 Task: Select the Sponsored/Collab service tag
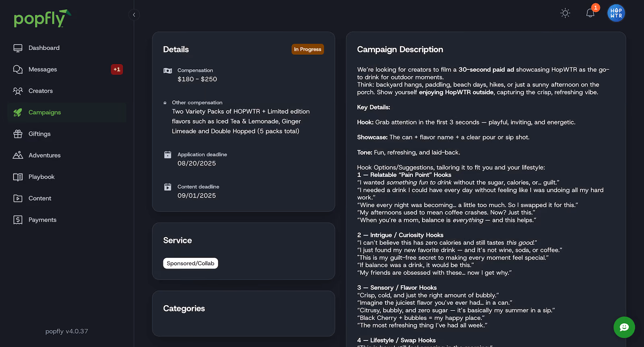pyautogui.click(x=190, y=263)
